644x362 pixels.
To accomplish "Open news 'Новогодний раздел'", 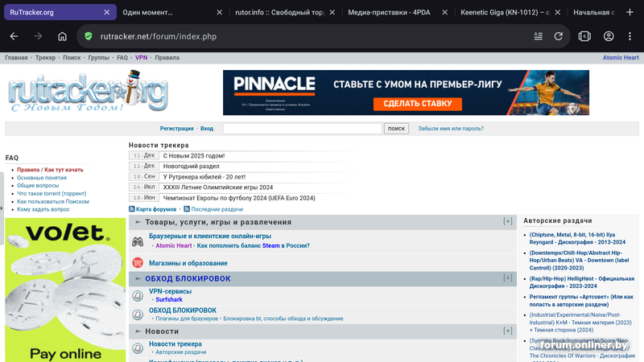I will point(191,167).
